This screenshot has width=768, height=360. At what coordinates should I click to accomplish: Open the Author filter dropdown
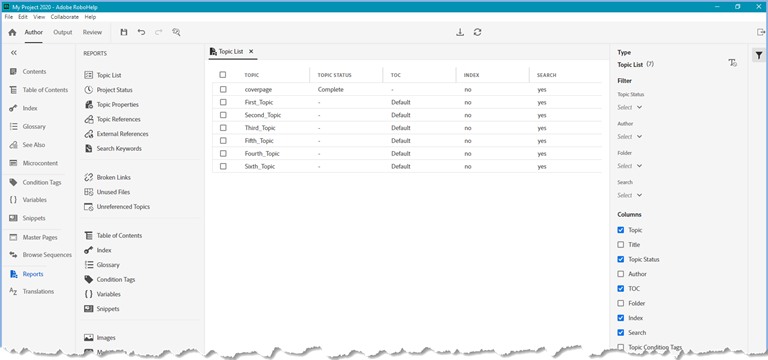(630, 137)
